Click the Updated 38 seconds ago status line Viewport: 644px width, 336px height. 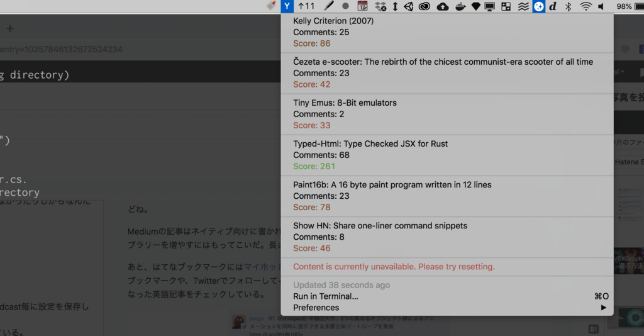[341, 284]
